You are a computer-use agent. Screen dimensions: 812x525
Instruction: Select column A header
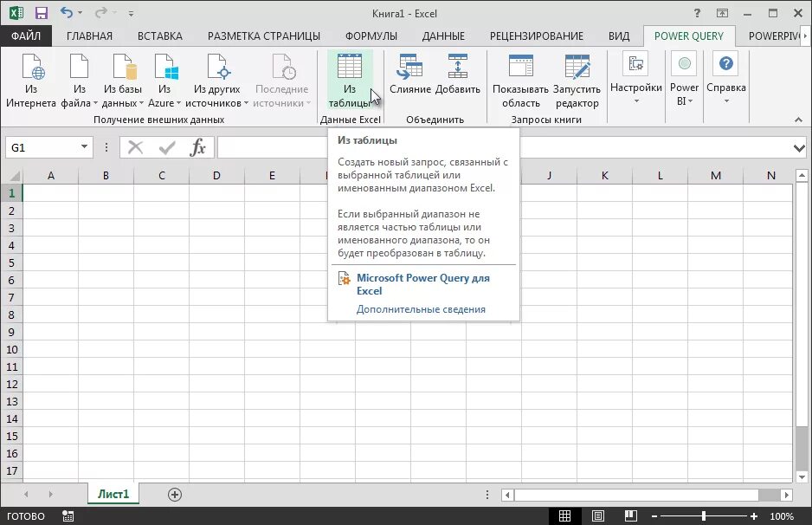tap(51, 176)
